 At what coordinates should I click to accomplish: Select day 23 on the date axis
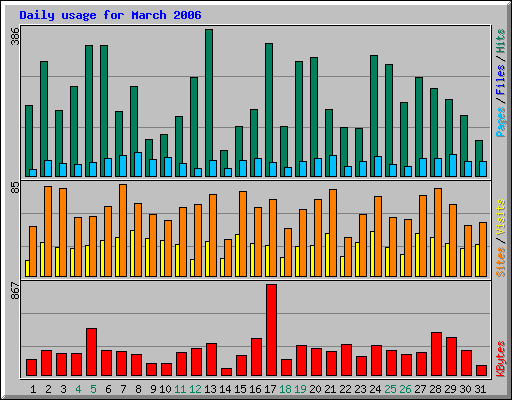[x=360, y=389]
